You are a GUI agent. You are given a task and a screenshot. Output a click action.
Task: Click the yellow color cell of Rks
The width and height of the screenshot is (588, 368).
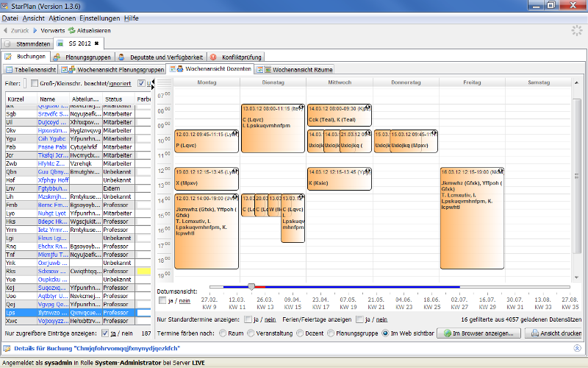click(143, 271)
